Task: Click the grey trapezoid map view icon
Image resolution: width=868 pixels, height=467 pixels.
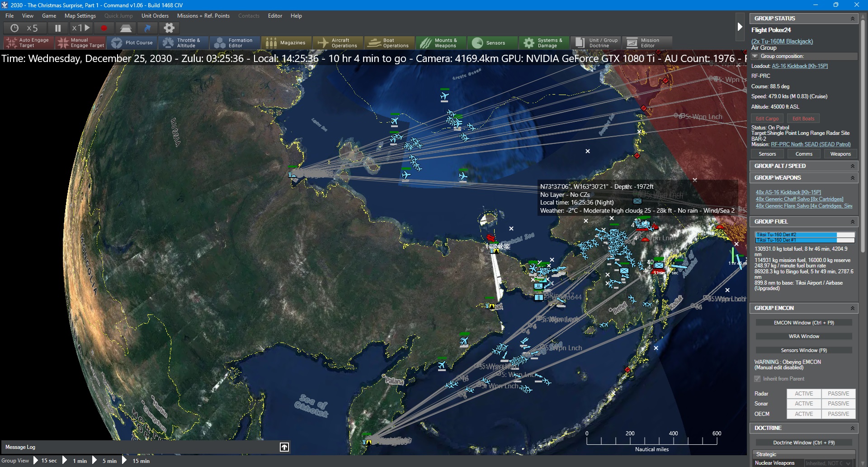Action: click(x=126, y=28)
